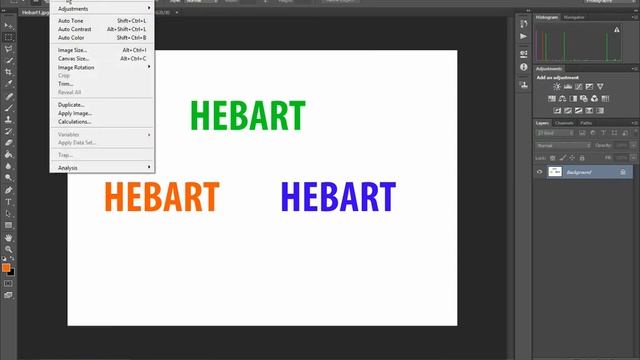Select the Quick Selection tool

click(8, 60)
